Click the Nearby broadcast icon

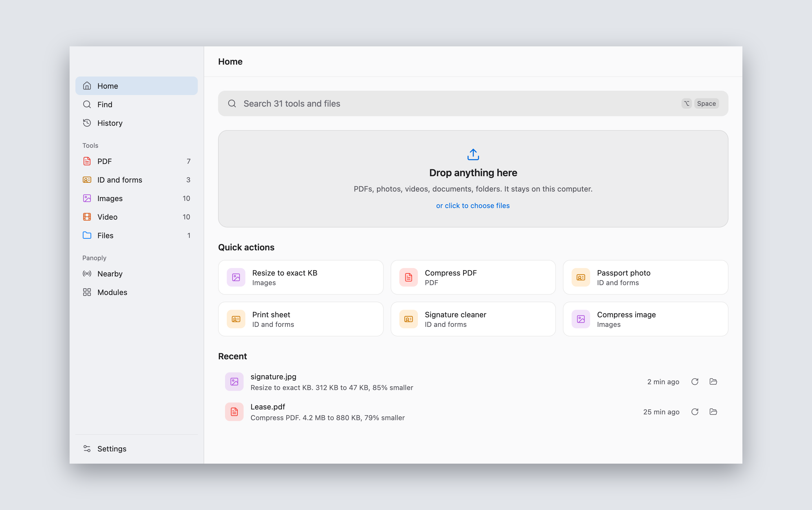tap(87, 274)
